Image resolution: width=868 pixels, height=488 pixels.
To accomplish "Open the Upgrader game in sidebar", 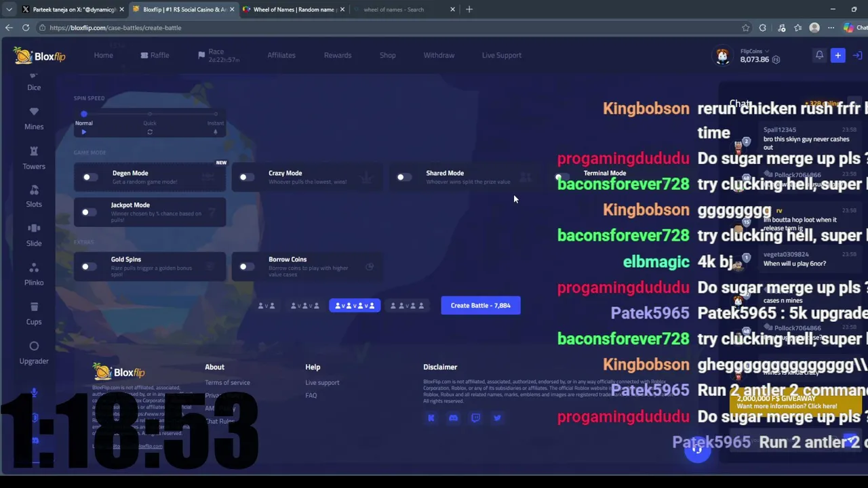I will click(34, 353).
